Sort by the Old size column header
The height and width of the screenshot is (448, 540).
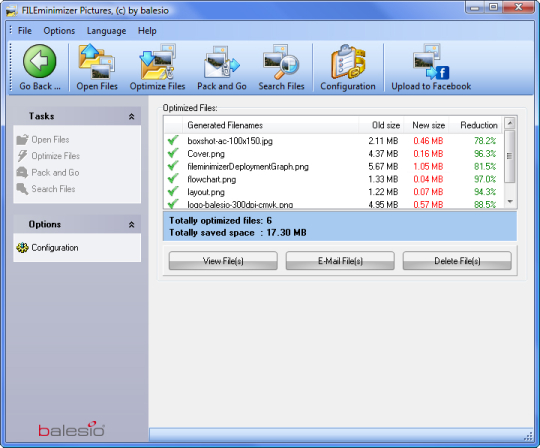(381, 125)
